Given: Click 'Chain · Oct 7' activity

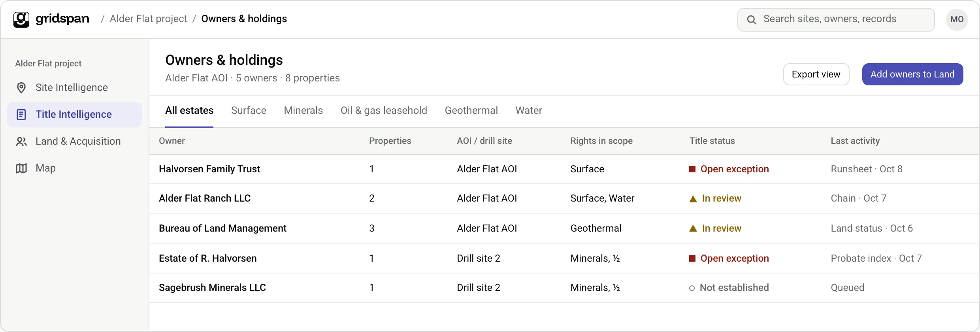Looking at the screenshot, I should coord(858,198).
